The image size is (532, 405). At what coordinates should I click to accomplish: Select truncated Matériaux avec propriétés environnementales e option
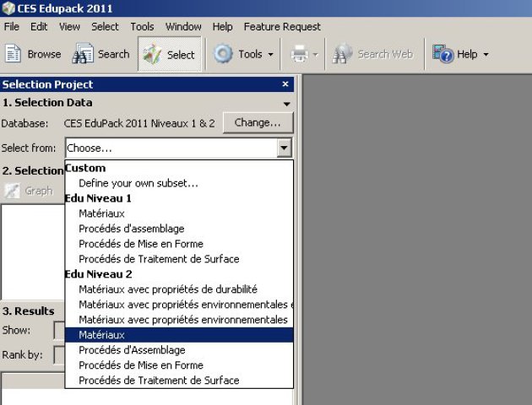coord(179,305)
